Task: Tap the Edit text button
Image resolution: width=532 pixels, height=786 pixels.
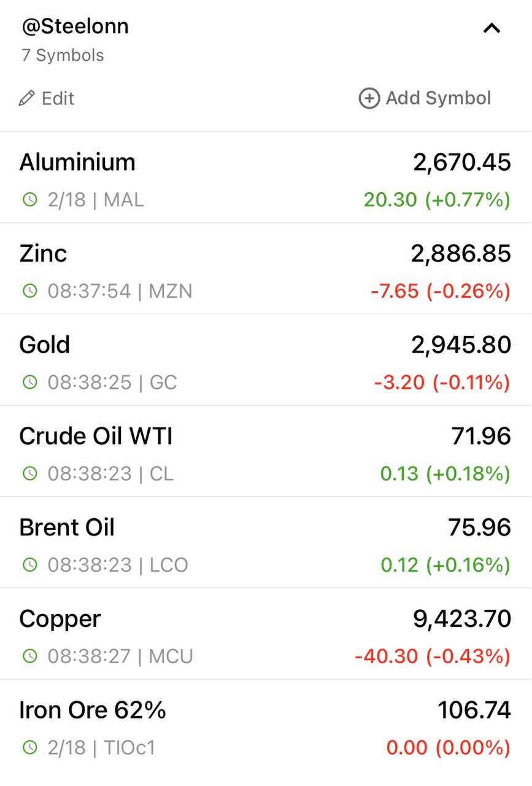Action: 58,98
